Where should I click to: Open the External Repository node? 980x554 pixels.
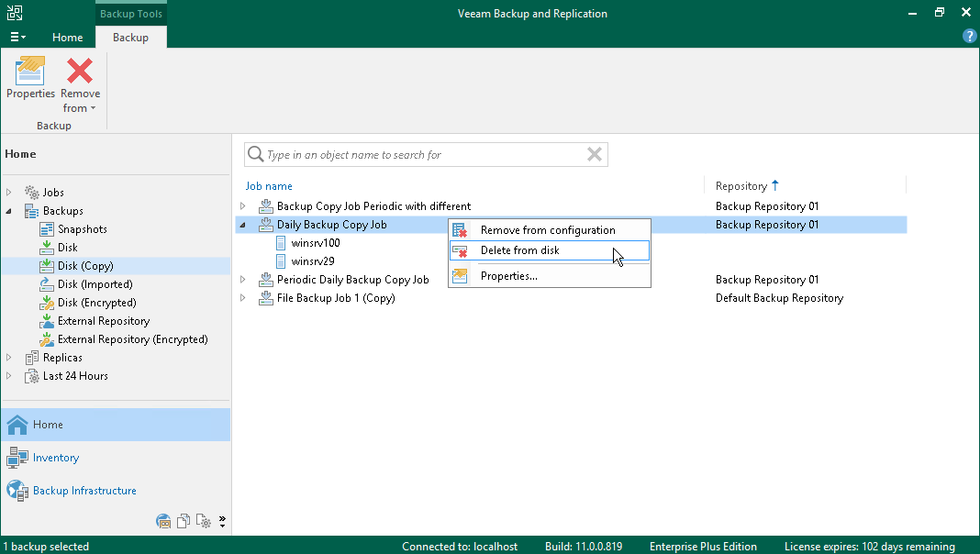[103, 321]
